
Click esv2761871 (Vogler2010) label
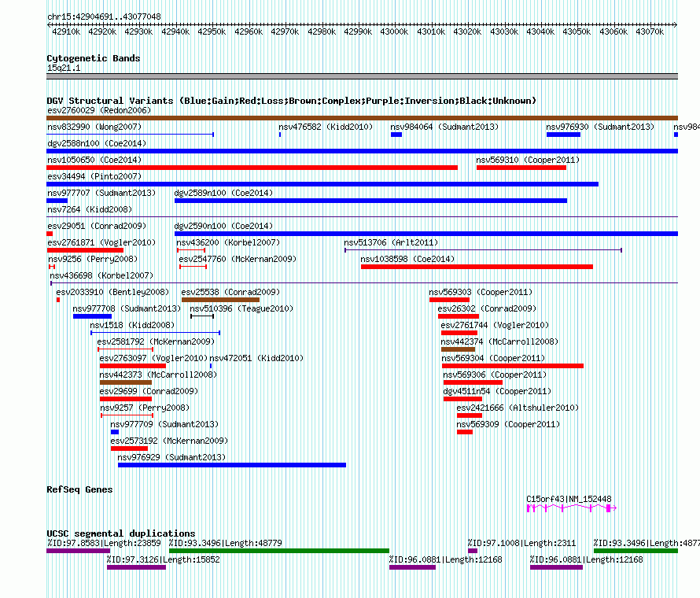[x=101, y=242]
